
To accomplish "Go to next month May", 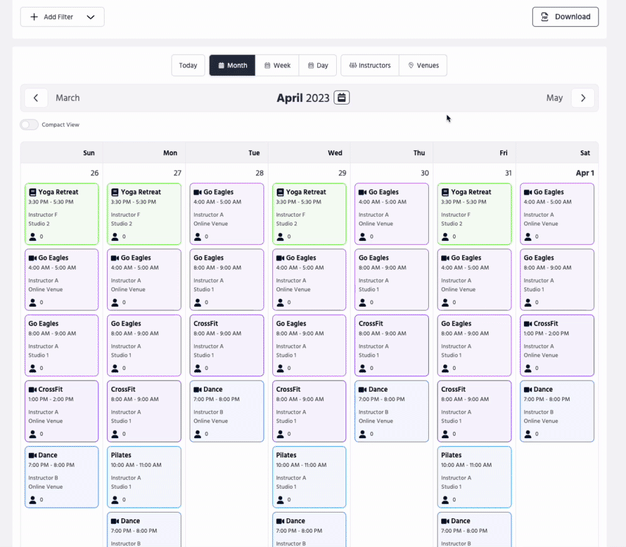I will (x=583, y=98).
